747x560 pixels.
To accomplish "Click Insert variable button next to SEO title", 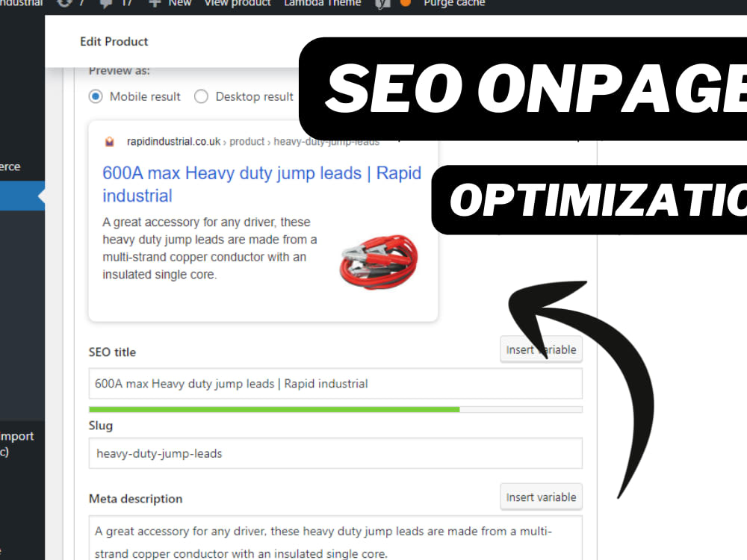I will point(541,349).
